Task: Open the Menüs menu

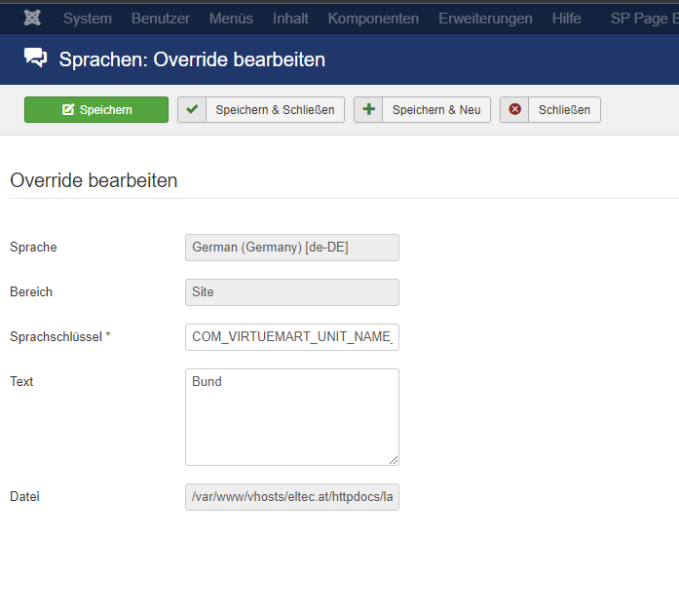Action: pyautogui.click(x=231, y=19)
